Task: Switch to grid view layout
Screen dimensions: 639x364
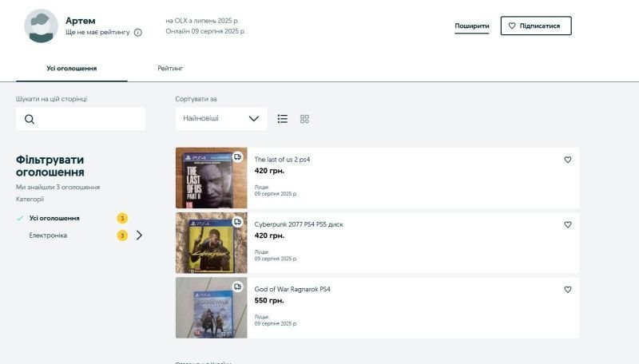Action: pos(304,119)
